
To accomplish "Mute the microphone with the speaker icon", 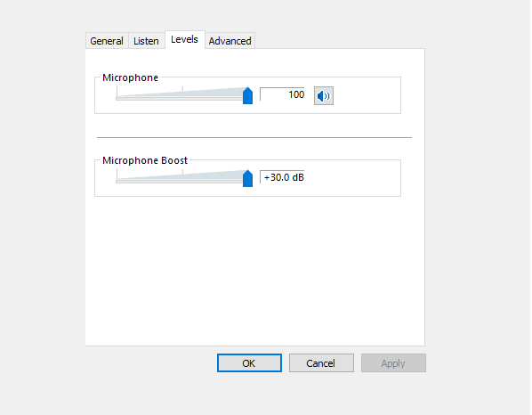I will click(323, 96).
